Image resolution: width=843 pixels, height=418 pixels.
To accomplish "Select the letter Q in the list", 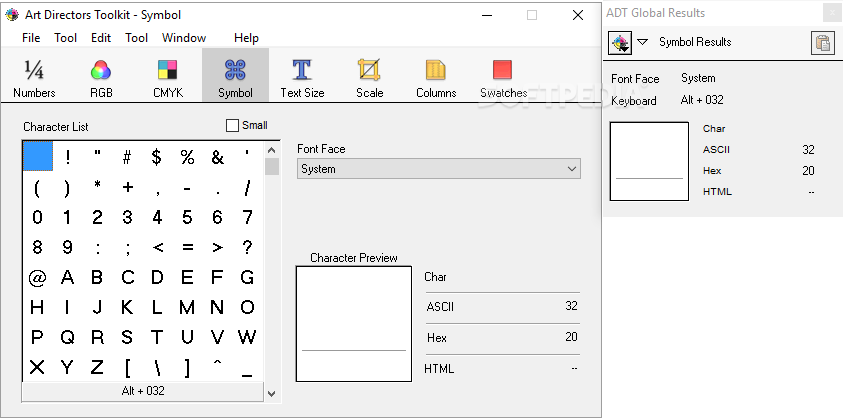I will pyautogui.click(x=67, y=338).
